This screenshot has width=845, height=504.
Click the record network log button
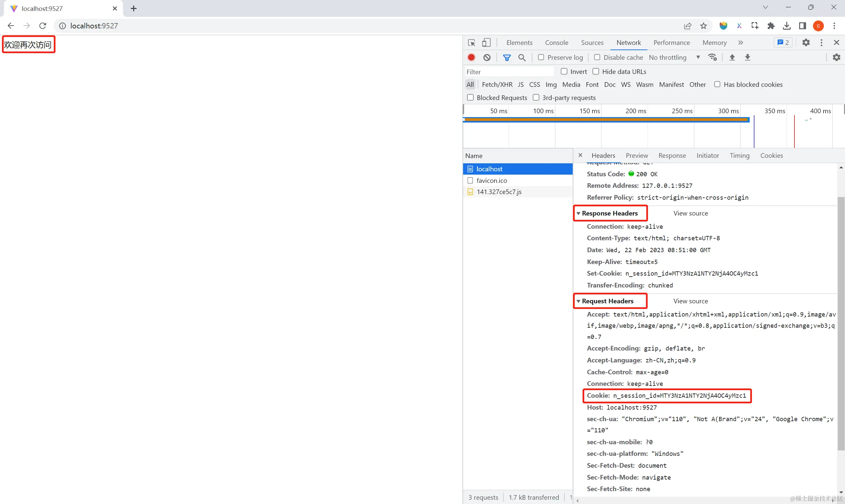pyautogui.click(x=471, y=57)
